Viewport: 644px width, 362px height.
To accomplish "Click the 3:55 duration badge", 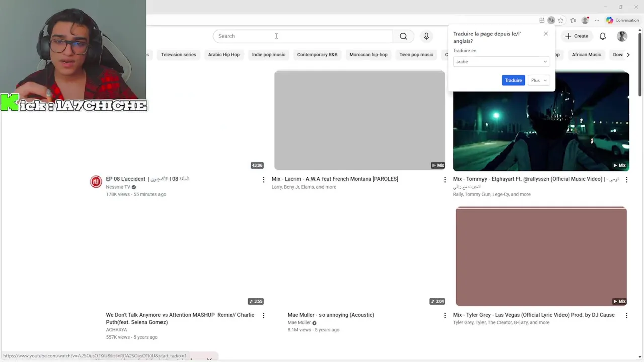I will click(x=256, y=301).
